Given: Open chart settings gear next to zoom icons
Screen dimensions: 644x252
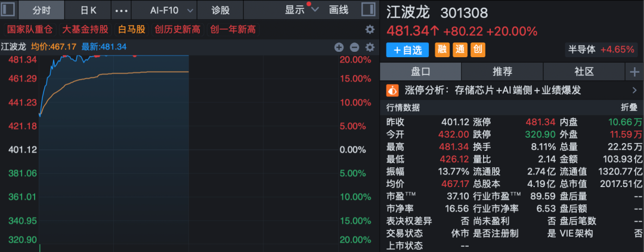Looking at the screenshot, I should [370, 47].
